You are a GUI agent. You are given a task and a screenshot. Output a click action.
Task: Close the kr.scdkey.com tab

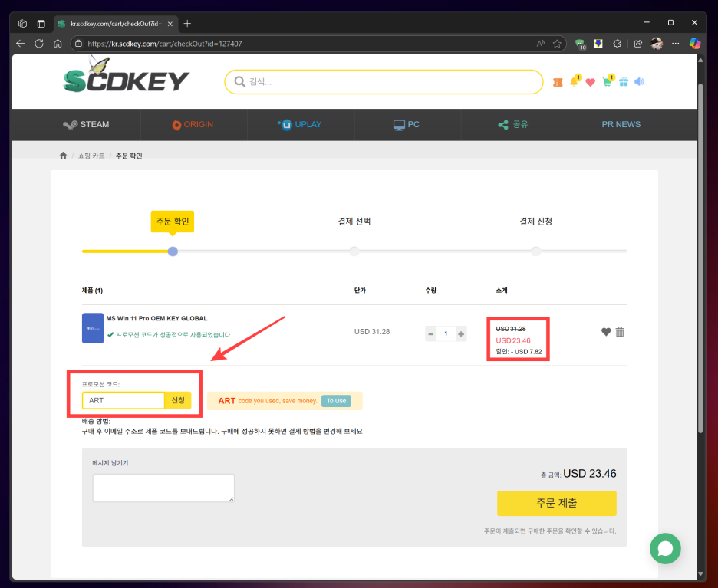coord(170,24)
